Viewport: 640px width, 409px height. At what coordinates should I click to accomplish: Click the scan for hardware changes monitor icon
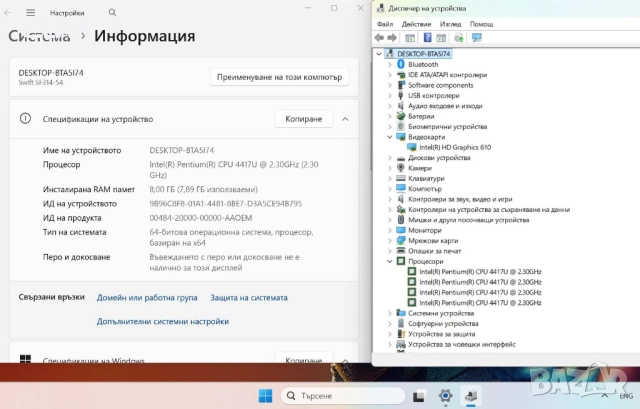(477, 37)
